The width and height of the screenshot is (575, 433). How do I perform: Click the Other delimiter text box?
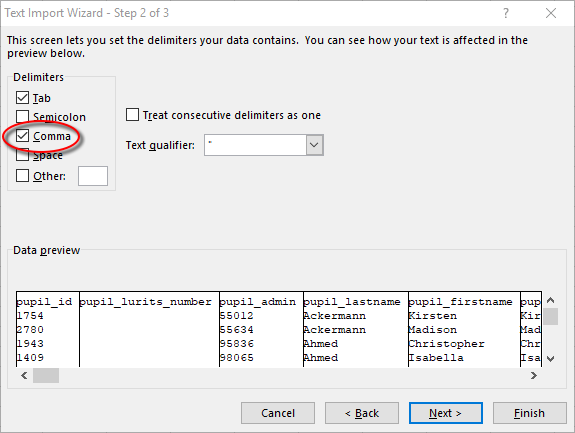pyautogui.click(x=93, y=176)
